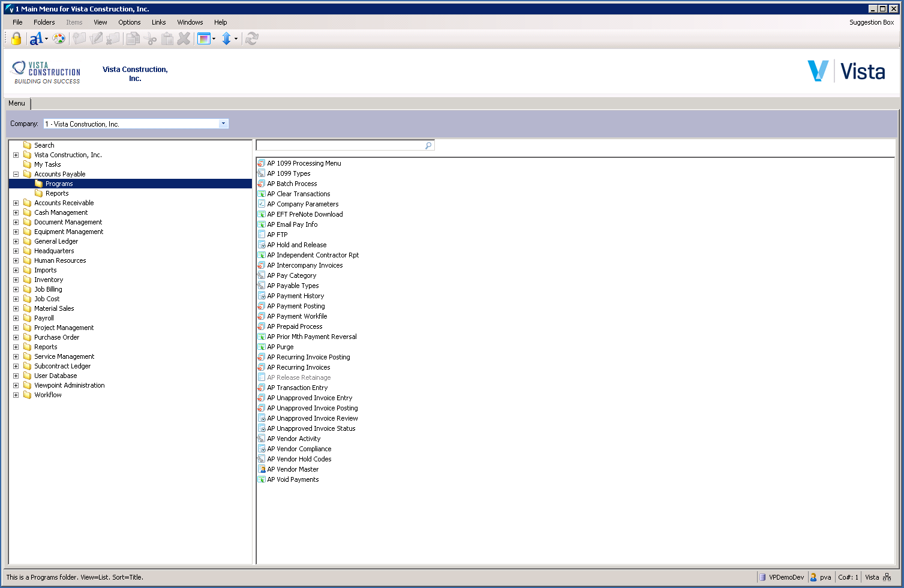Click the AP Release Retainage entry
Screen dimensions: 904x588
pos(299,377)
